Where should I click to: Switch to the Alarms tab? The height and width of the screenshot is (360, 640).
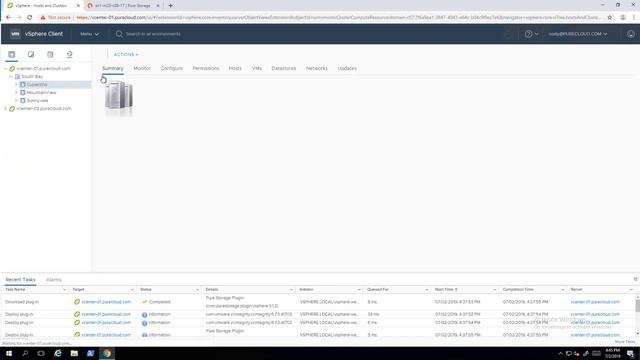click(54, 280)
